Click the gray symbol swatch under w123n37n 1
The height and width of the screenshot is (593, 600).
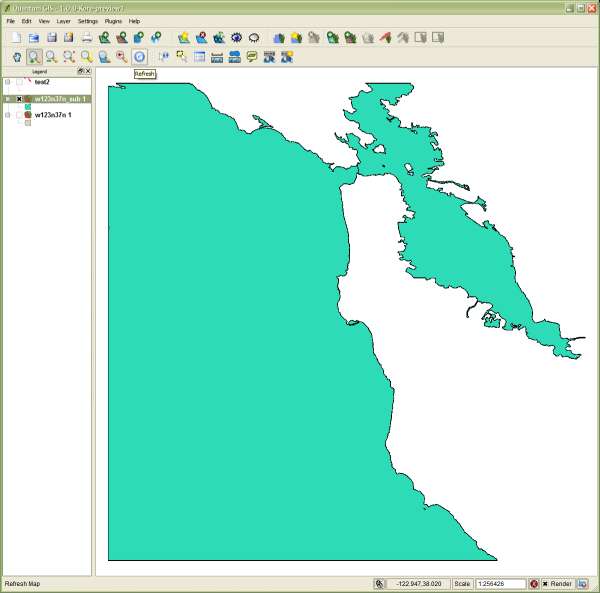pos(28,123)
